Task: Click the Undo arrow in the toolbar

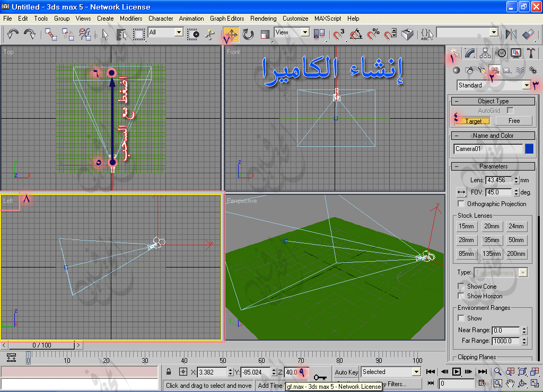Action: click(x=13, y=34)
